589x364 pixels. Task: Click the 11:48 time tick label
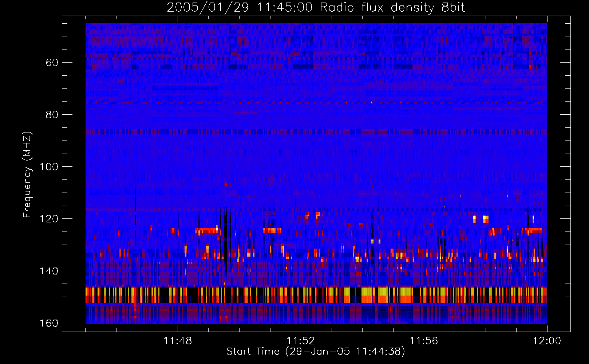[x=178, y=341]
